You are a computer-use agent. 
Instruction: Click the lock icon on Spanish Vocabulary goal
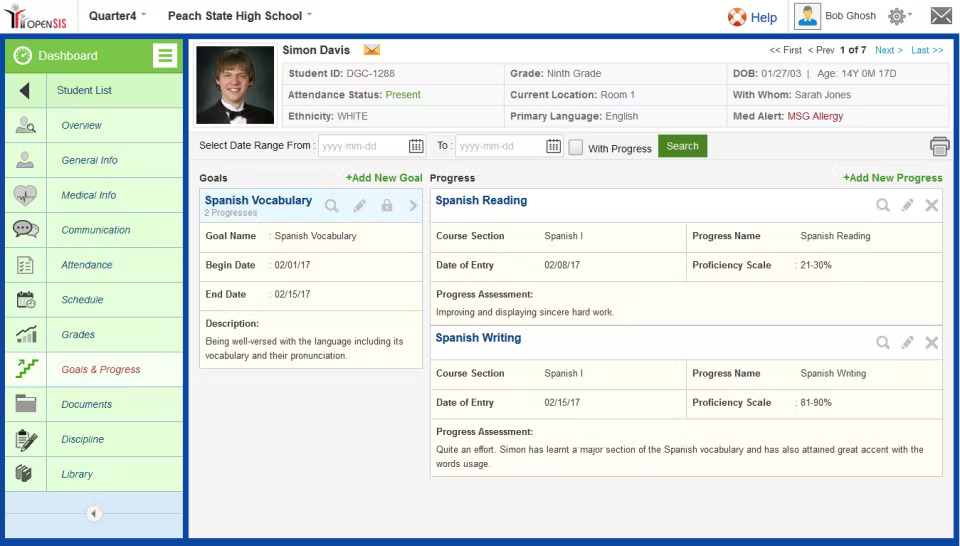click(x=387, y=205)
